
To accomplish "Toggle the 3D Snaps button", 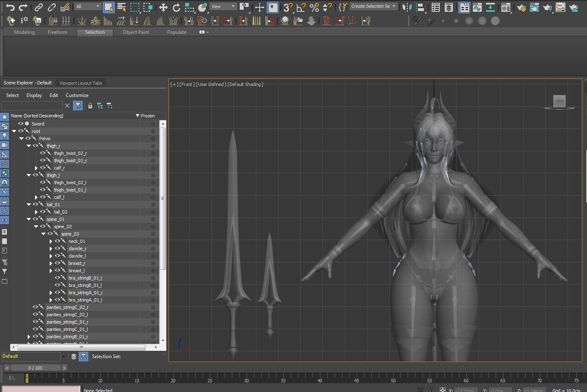I will click(288, 7).
